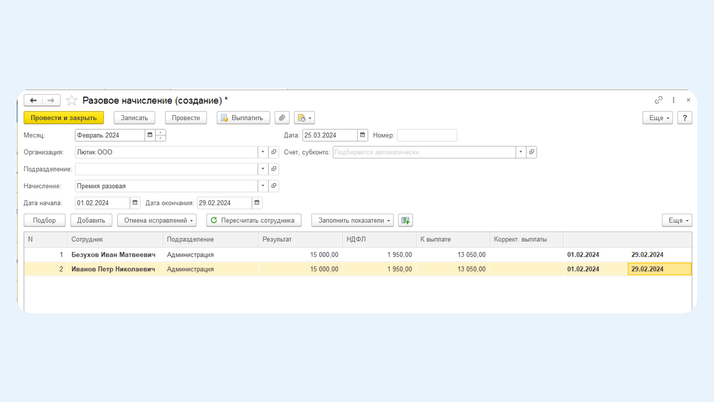Open the calendar picker for Месяц field
Screen dimensions: 714x402
point(150,135)
